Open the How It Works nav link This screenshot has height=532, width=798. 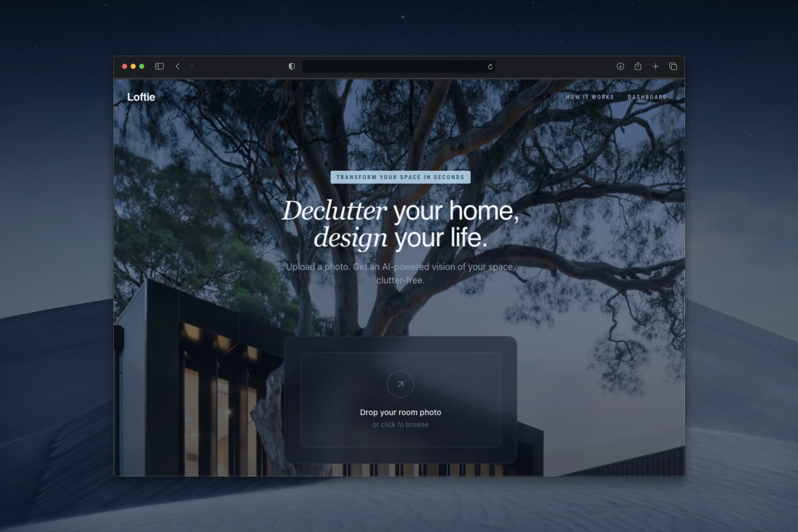589,97
